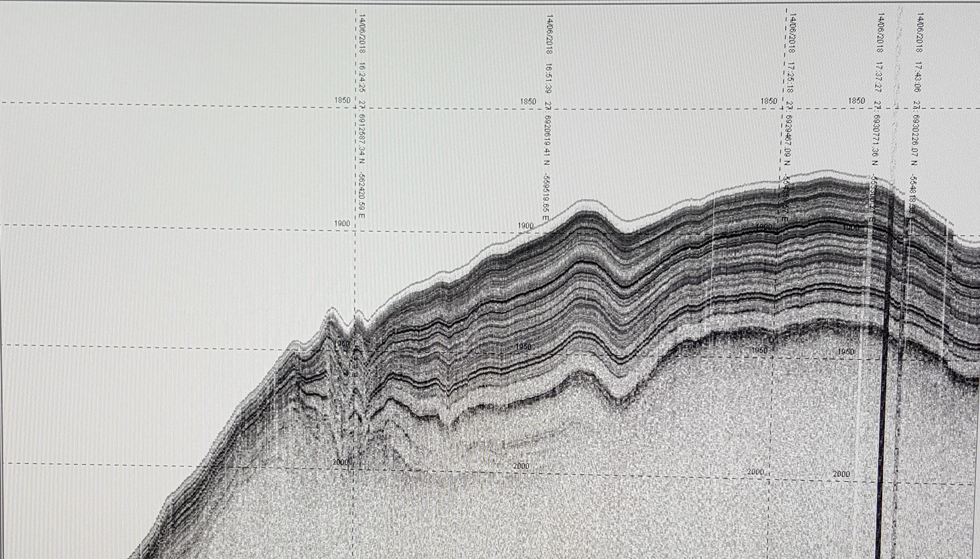The image size is (980, 559).
Task: Click the 2000 depth label near 17:25:18 marker
Action: click(755, 472)
